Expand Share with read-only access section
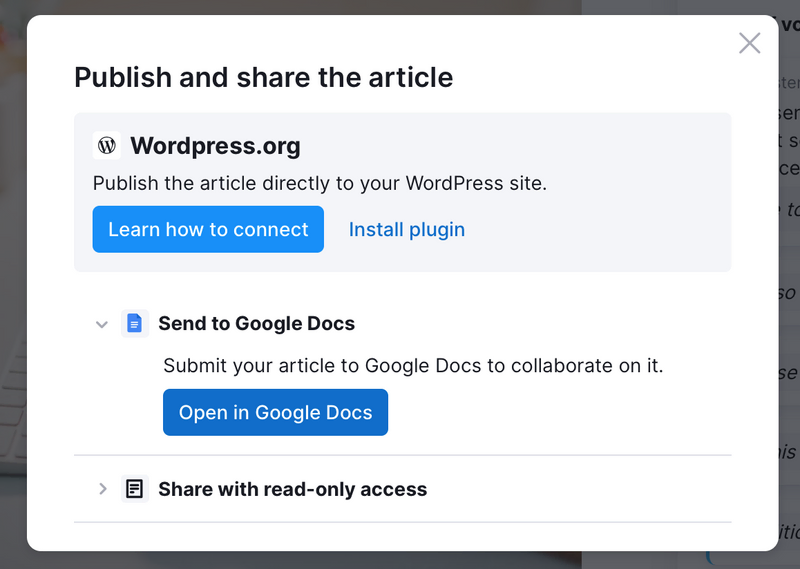800x569 pixels. coord(103,489)
